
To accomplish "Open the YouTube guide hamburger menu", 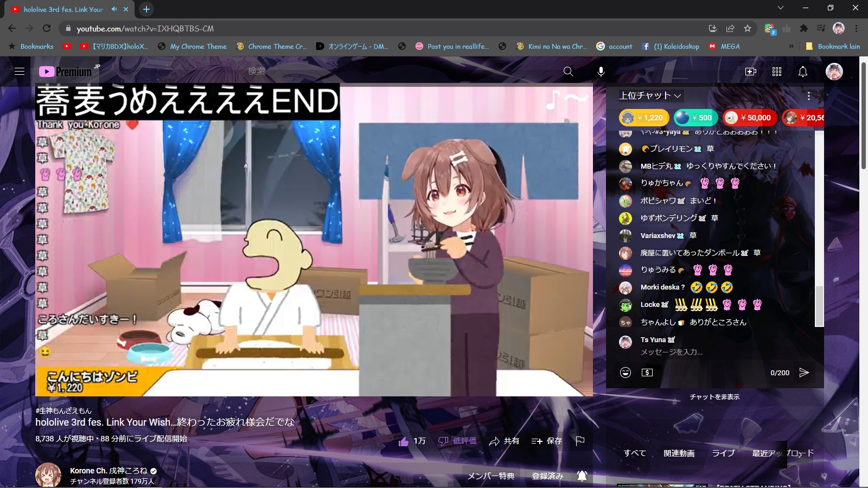I will pos(20,72).
